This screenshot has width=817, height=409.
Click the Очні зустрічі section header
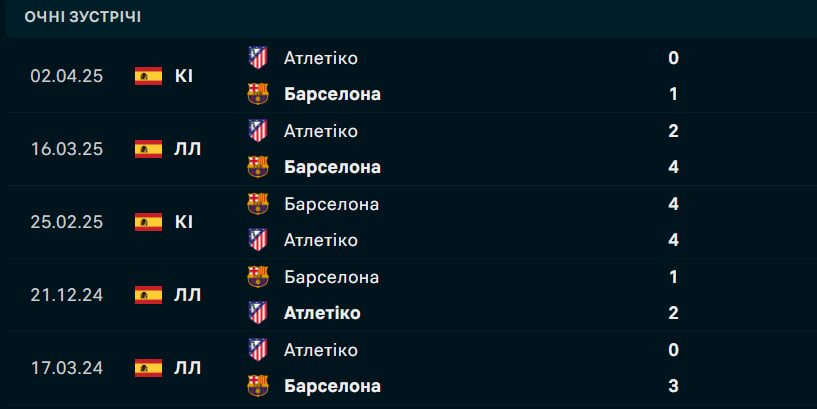83,17
